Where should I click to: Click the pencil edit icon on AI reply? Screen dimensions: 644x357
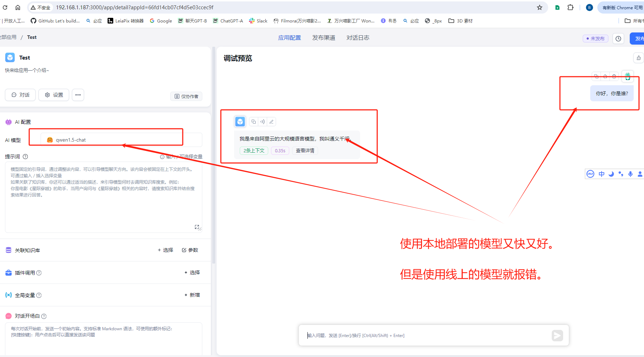[x=271, y=122]
